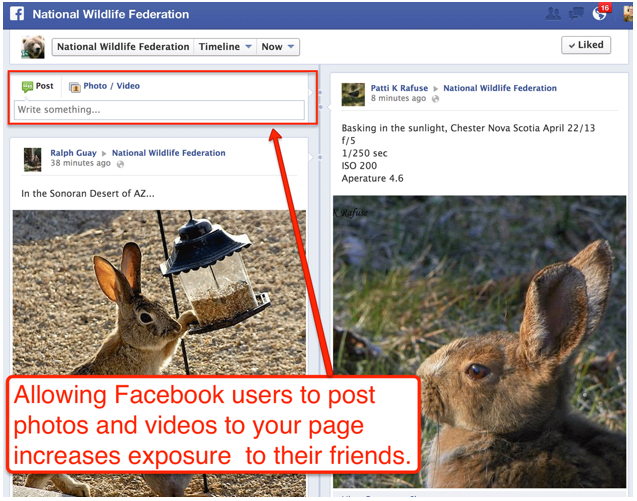Click the National Wildlife Federation title in header
637x501 pixels.
111,14
